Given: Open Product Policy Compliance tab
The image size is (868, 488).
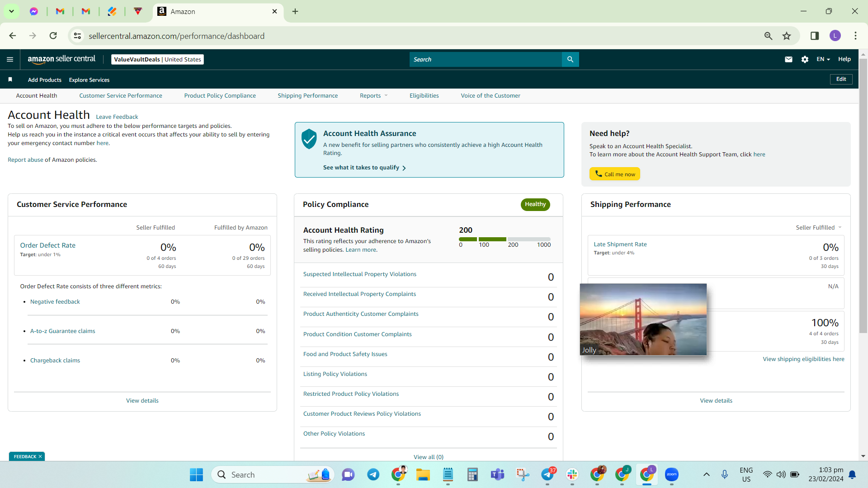Looking at the screenshot, I should [220, 95].
